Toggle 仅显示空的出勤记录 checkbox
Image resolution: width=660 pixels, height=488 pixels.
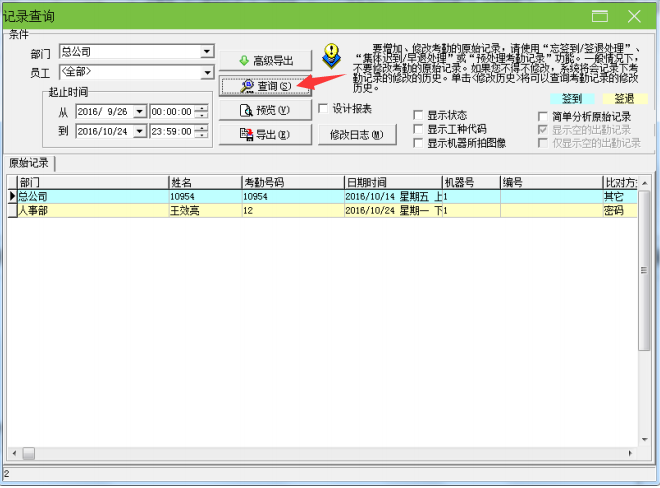pos(543,143)
